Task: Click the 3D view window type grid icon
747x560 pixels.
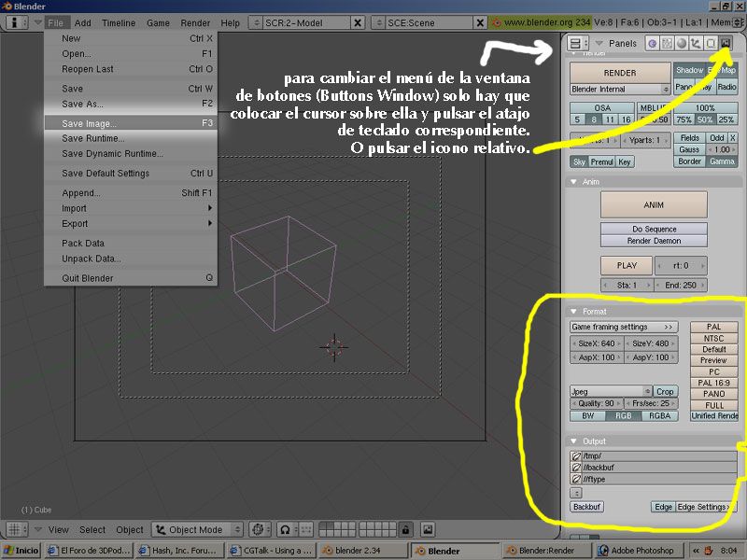Action: click(x=18, y=529)
